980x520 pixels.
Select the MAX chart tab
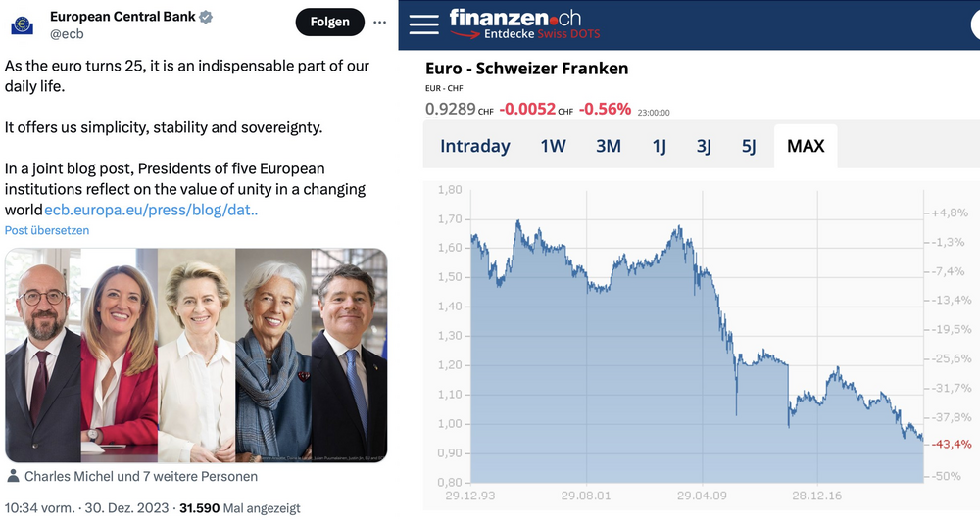pyautogui.click(x=806, y=146)
